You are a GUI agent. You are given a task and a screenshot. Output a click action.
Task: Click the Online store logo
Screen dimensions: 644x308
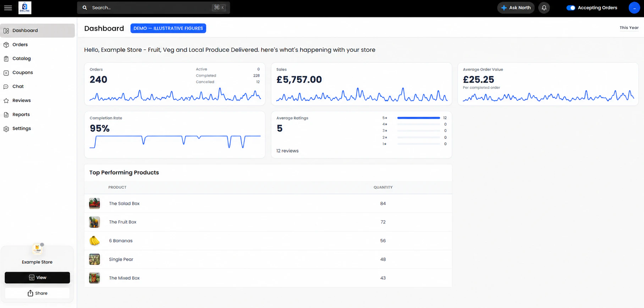[25, 7]
